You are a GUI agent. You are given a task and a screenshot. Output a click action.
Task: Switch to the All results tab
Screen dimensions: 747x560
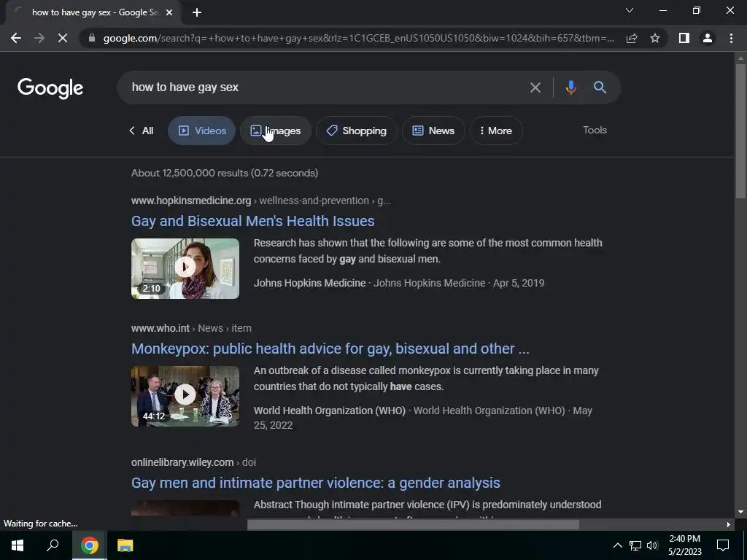point(142,131)
